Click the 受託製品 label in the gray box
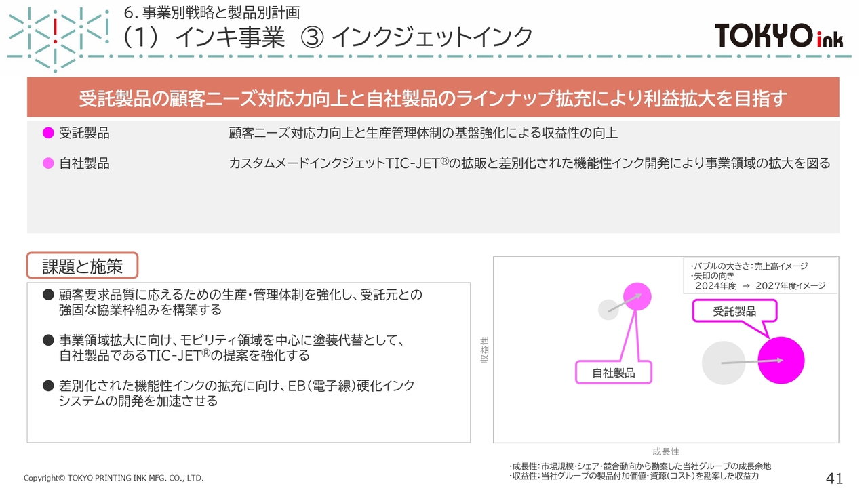 84,133
